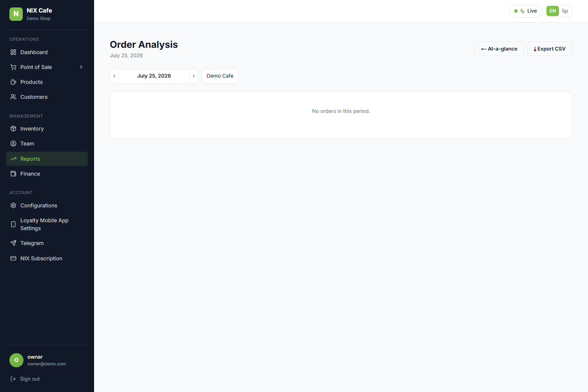Open Dashboard from the sidebar
Viewport: 588px width, 392px height.
[x=47, y=52]
